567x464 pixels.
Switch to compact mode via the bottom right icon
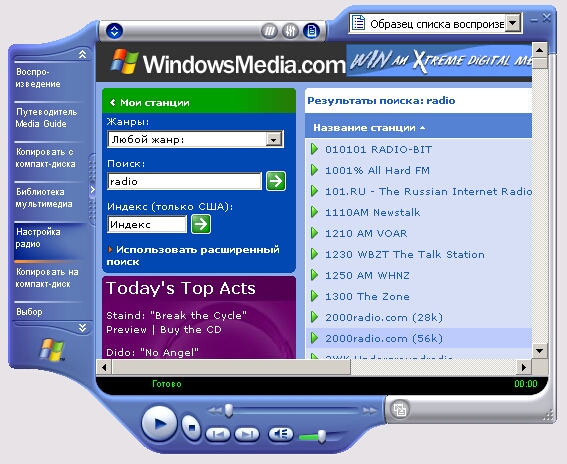[400, 410]
